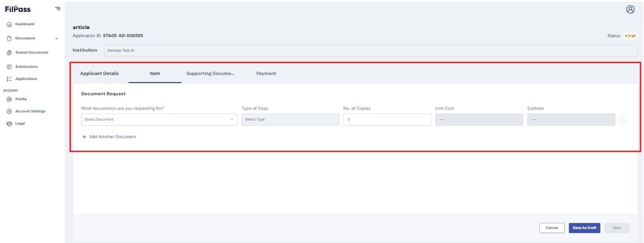Click the Unit Cost field

(479, 120)
